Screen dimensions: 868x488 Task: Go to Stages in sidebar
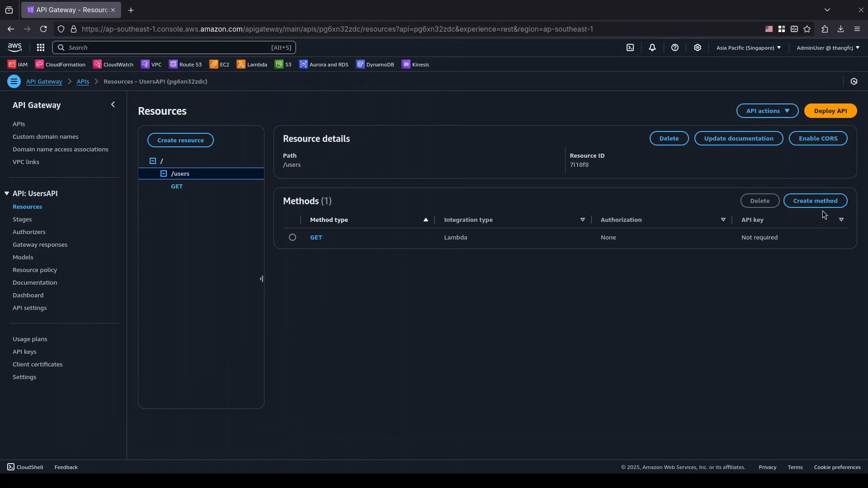pyautogui.click(x=22, y=220)
